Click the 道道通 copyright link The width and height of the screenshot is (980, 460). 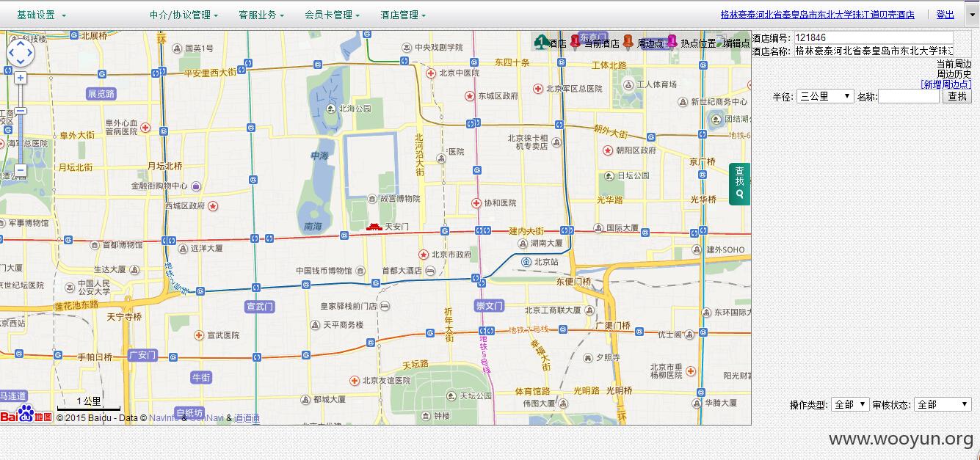click(247, 418)
